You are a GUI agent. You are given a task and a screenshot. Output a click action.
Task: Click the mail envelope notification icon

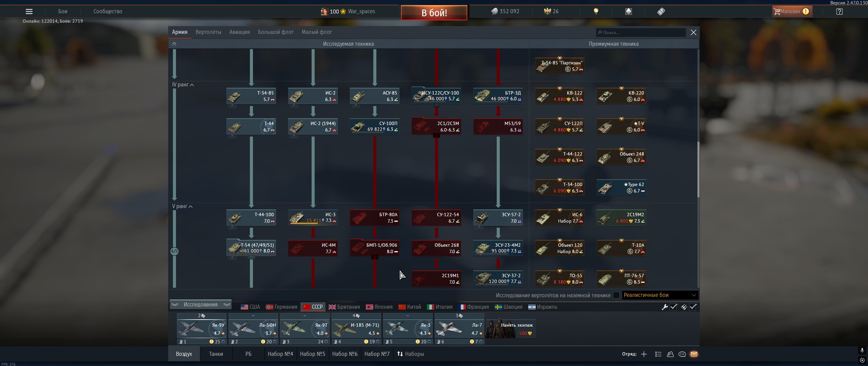694,354
